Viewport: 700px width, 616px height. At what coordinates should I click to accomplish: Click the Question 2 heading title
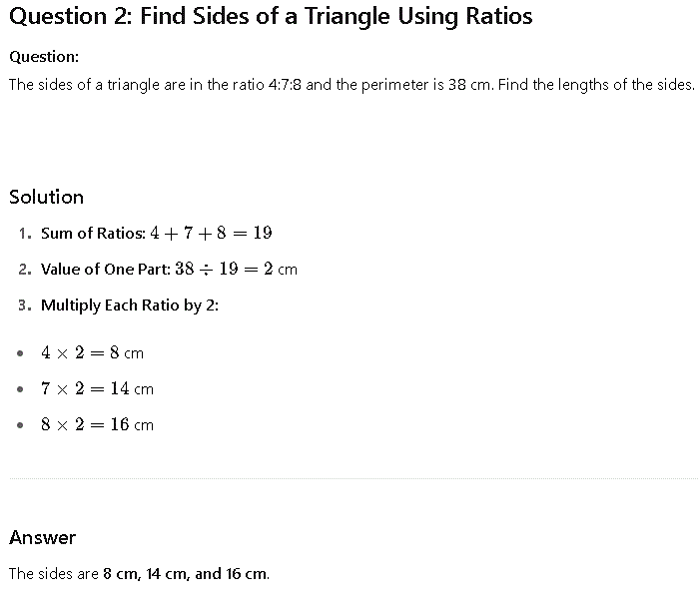(x=271, y=17)
